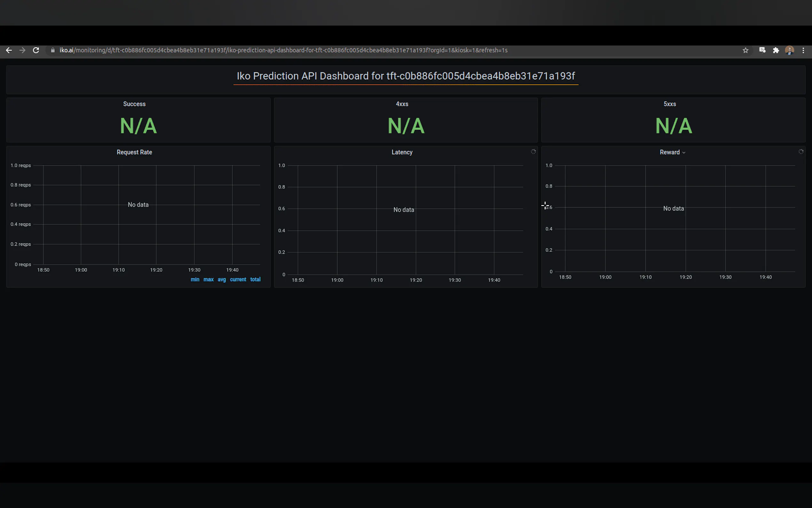Bookmark this page with the star icon
Screen dimensions: 812x508
pos(745,51)
